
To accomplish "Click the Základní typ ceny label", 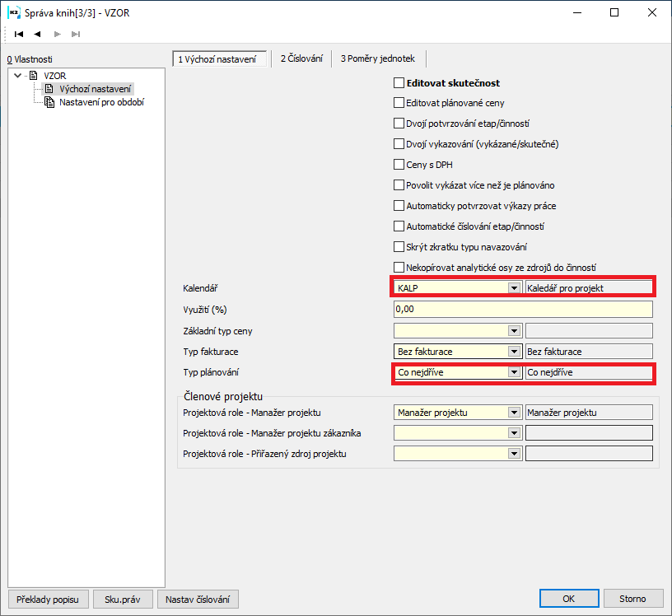I will click(217, 331).
